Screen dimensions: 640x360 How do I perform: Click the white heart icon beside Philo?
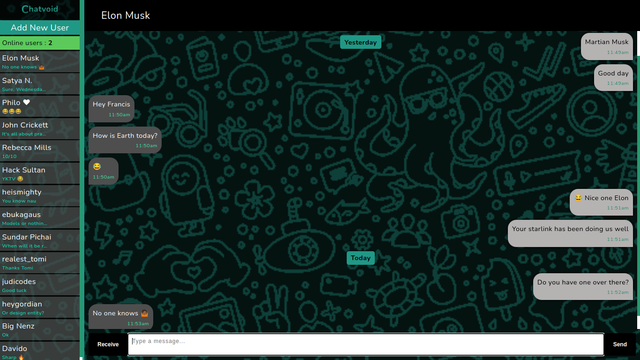(x=27, y=102)
